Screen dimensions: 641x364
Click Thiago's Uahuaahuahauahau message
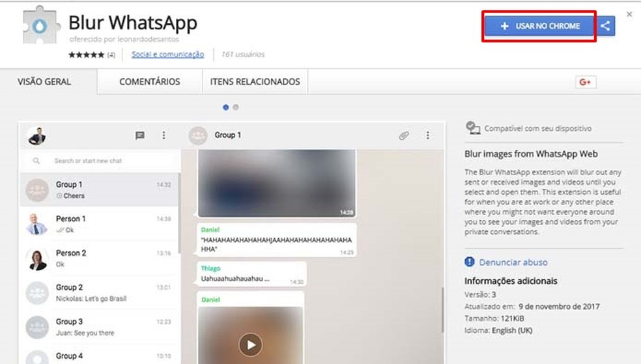pos(251,274)
